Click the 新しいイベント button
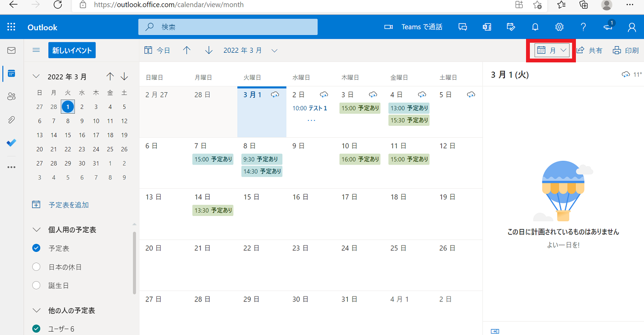644x335 pixels. 72,50
